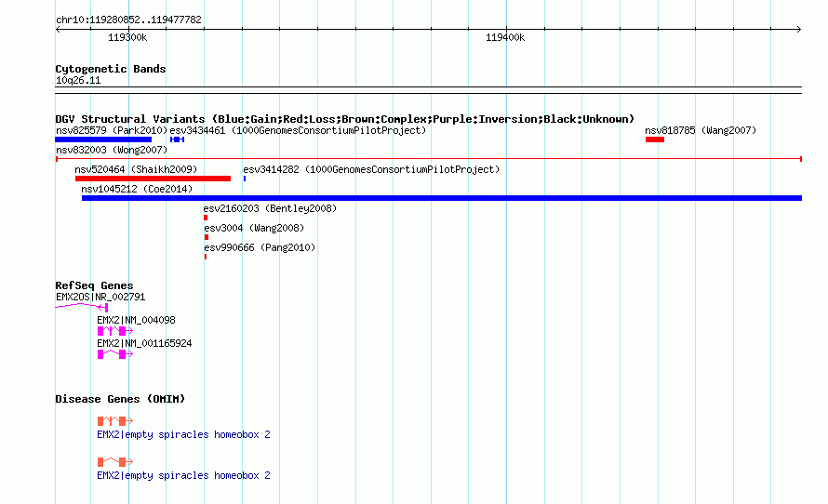This screenshot has width=828, height=504.
Task: Open the nsv818785 (Wang2007) label
Action: (x=701, y=130)
